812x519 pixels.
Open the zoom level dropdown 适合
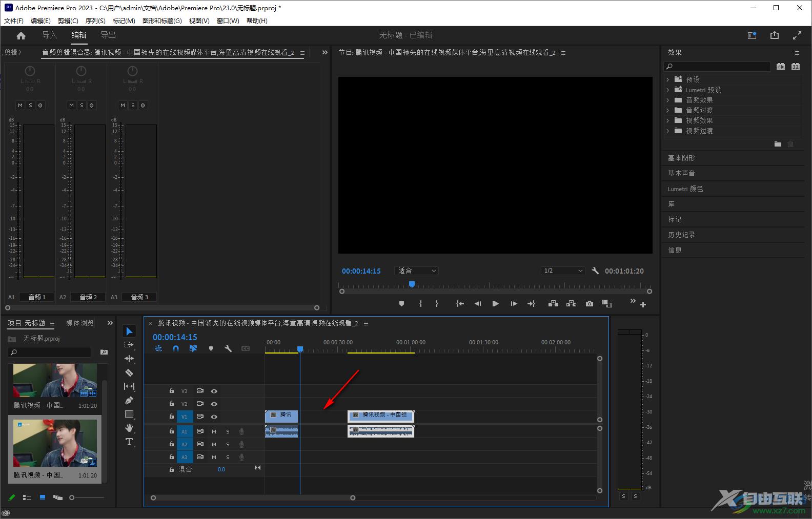[x=417, y=271]
